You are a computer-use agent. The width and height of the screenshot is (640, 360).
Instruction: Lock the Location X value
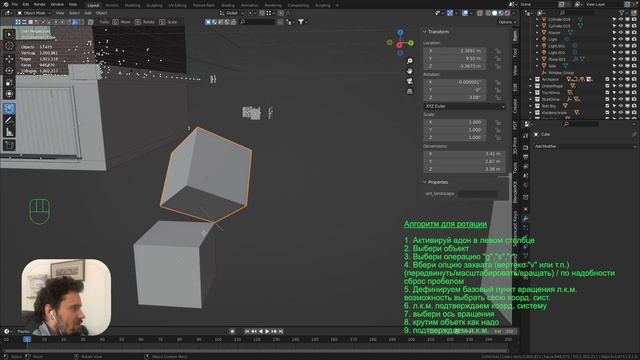click(498, 51)
